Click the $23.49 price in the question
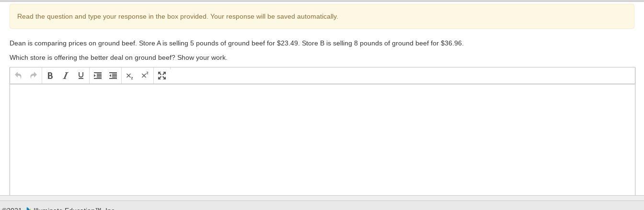Image resolution: width=644 pixels, height=210 pixels. point(287,43)
